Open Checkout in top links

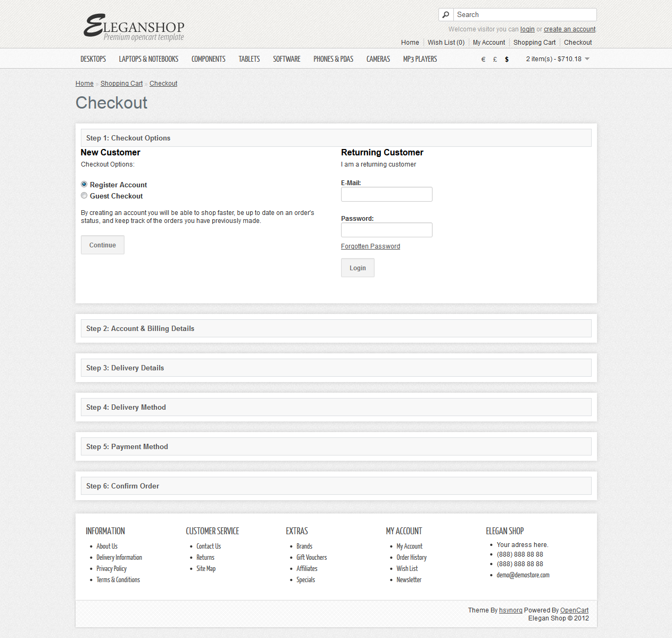pyautogui.click(x=578, y=43)
